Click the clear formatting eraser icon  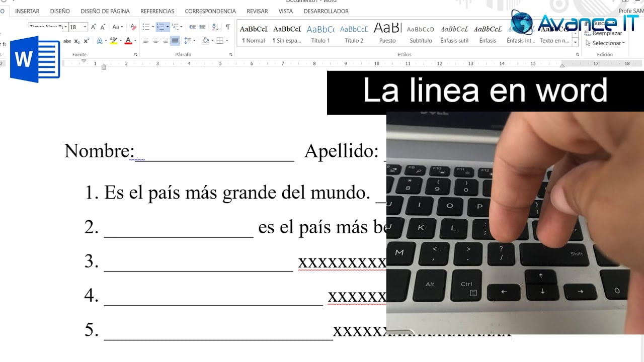click(x=133, y=27)
